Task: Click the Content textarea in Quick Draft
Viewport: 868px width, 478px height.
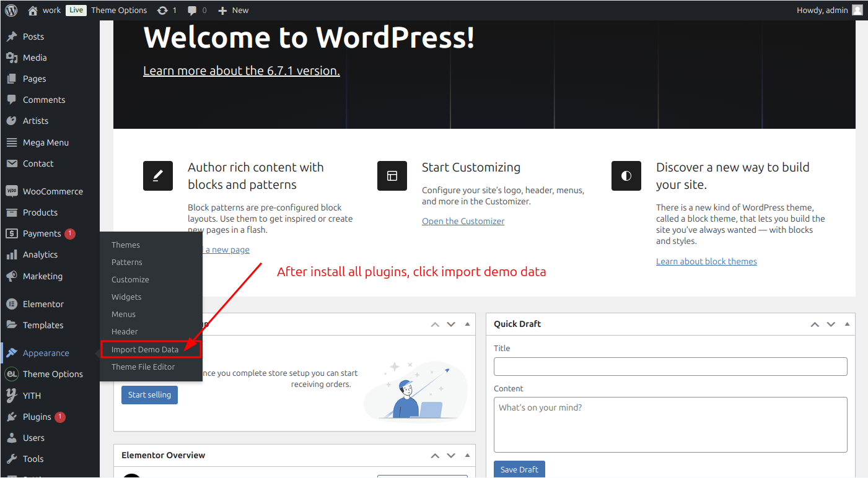Action: [670, 425]
